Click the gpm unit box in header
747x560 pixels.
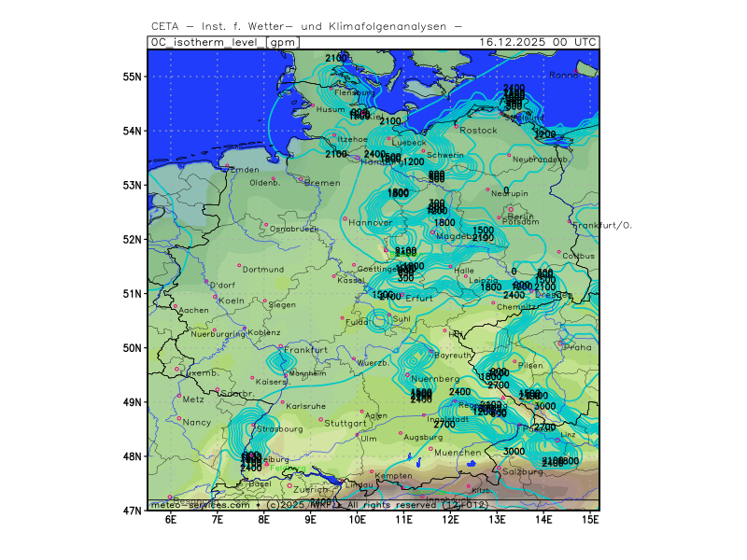point(282,42)
